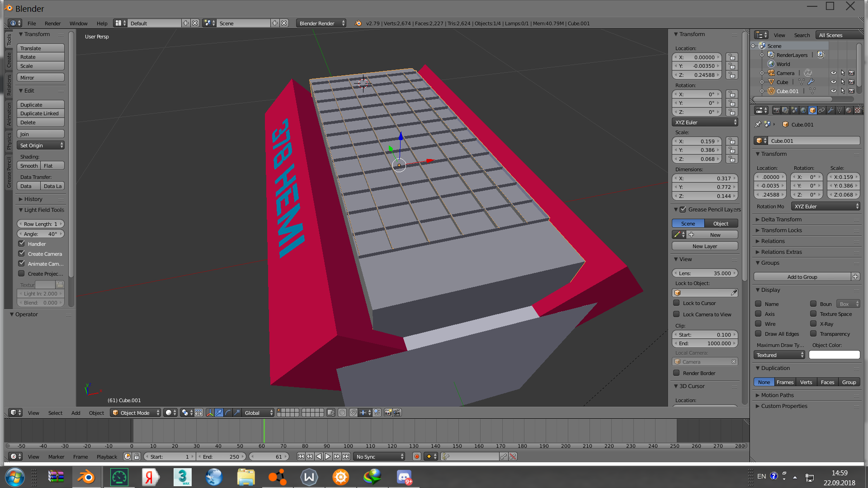The height and width of the screenshot is (488, 868).
Task: Open the Render menu in the top bar
Action: 52,23
